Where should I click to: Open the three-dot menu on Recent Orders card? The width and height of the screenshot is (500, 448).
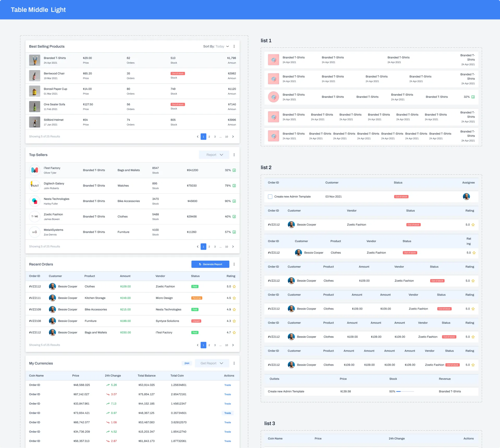click(x=234, y=264)
